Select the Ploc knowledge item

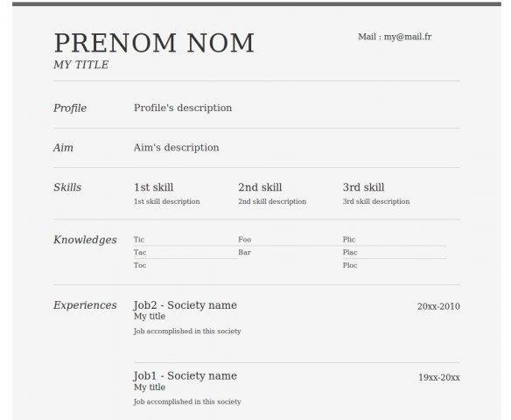(x=350, y=265)
